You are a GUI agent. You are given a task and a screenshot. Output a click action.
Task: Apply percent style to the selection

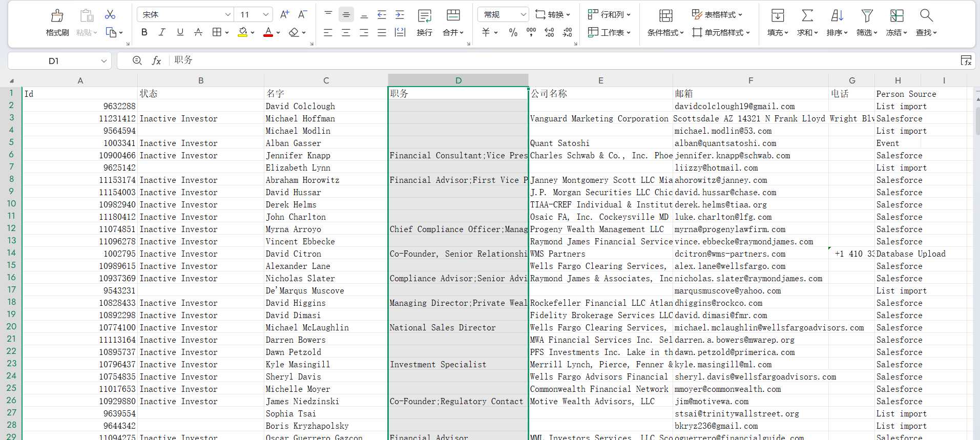tap(513, 32)
